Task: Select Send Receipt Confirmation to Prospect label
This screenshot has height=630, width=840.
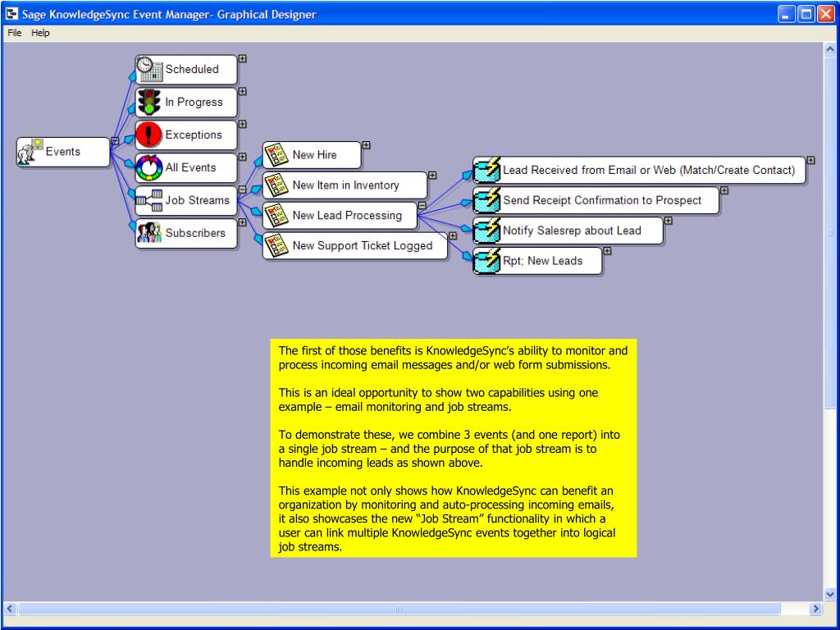Action: point(602,200)
